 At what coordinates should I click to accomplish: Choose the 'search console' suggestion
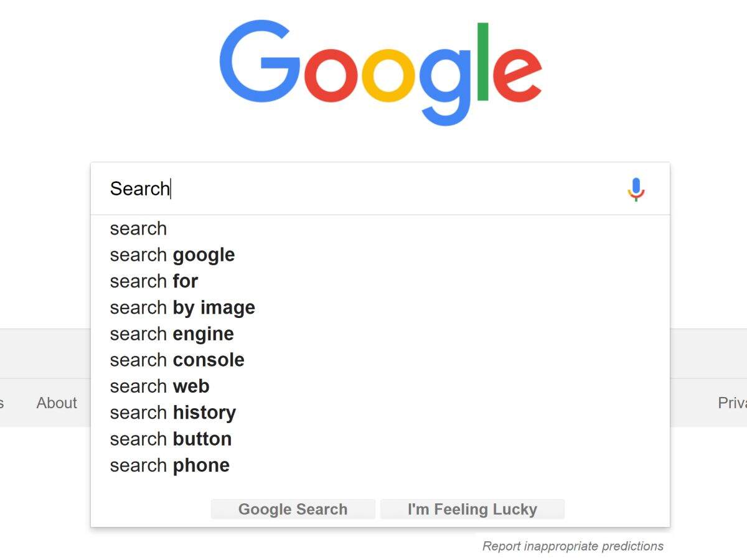[x=177, y=360]
